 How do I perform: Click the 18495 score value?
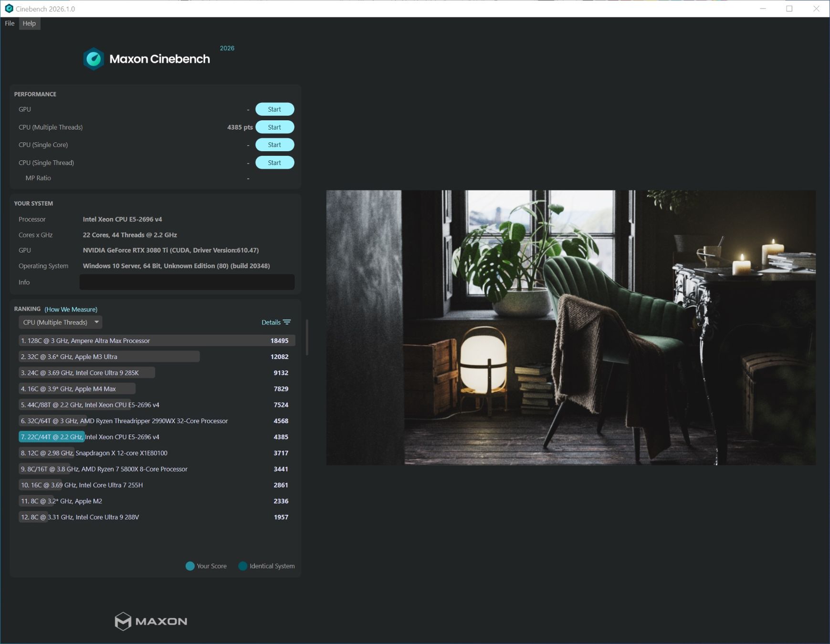click(279, 341)
